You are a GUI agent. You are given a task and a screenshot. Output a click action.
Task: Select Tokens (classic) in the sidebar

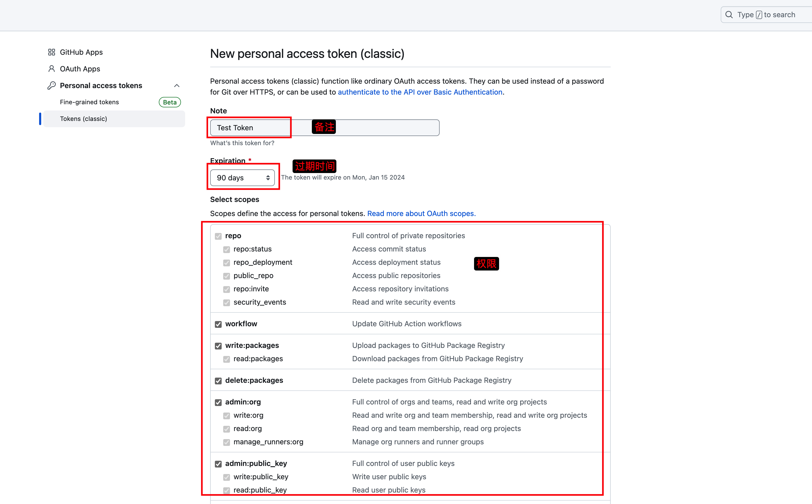click(x=83, y=118)
